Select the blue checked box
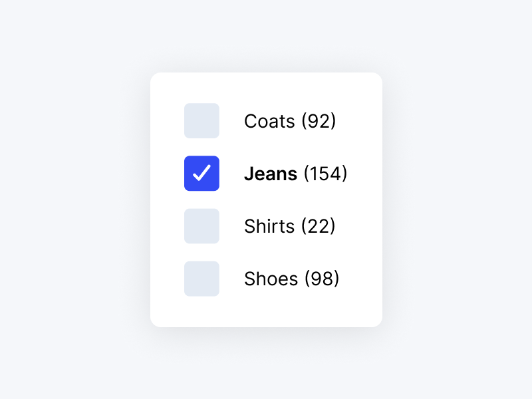The height and width of the screenshot is (399, 532). click(201, 174)
